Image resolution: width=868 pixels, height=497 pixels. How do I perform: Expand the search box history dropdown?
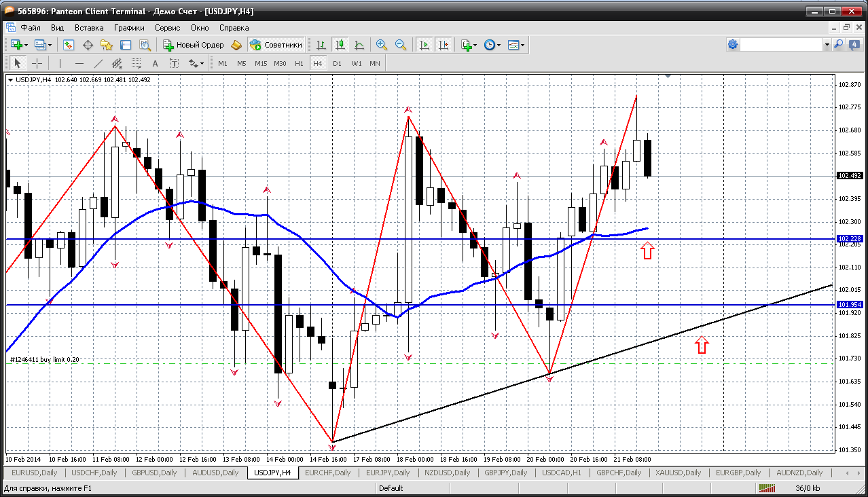[x=827, y=44]
